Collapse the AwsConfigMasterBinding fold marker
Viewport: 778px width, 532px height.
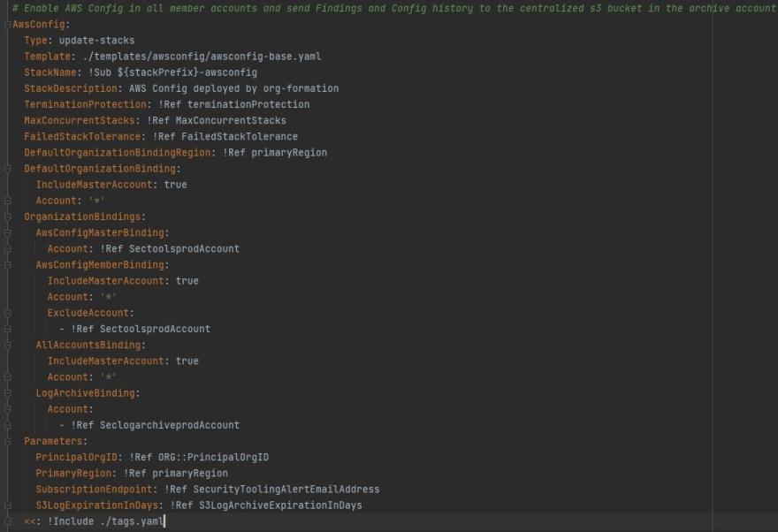point(6,232)
